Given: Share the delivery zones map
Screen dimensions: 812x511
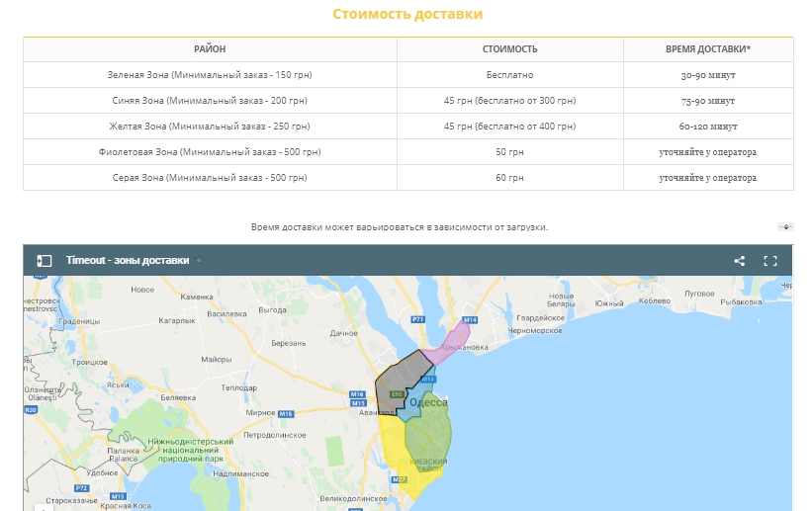Looking at the screenshot, I should pos(740,261).
